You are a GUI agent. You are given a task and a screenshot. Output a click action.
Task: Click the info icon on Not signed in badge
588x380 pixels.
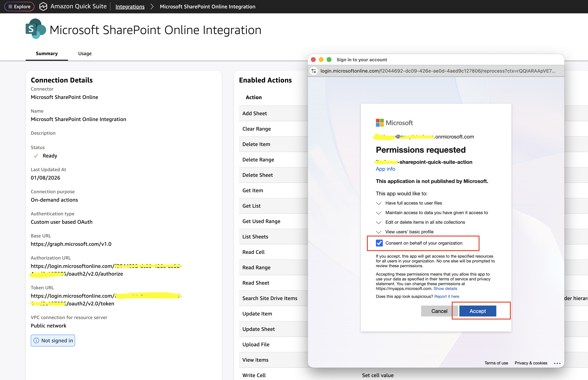[x=36, y=340]
